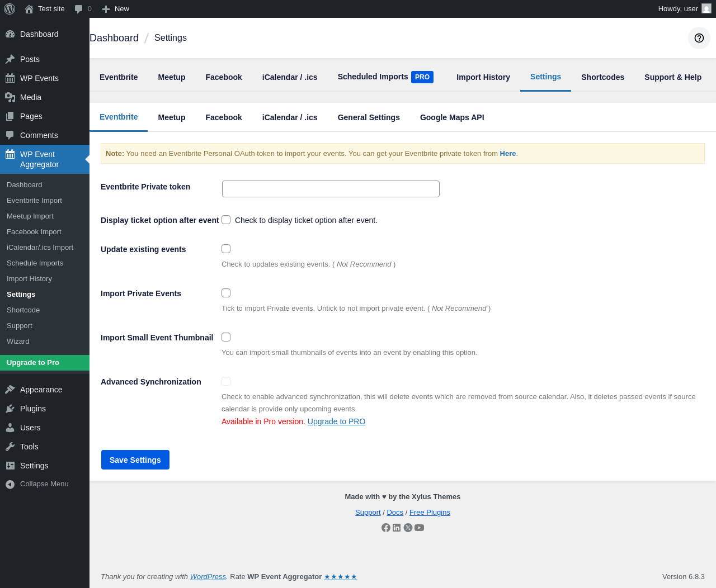
Task: Click the Support link in page footer
Action: point(368,513)
